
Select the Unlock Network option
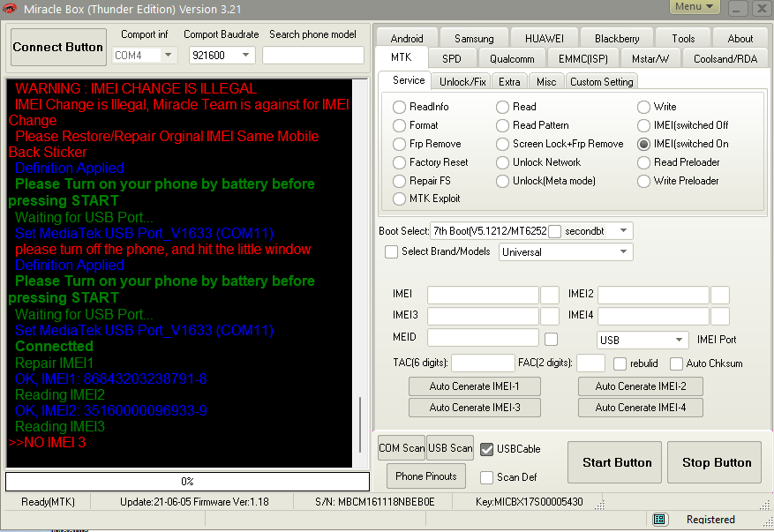[502, 163]
